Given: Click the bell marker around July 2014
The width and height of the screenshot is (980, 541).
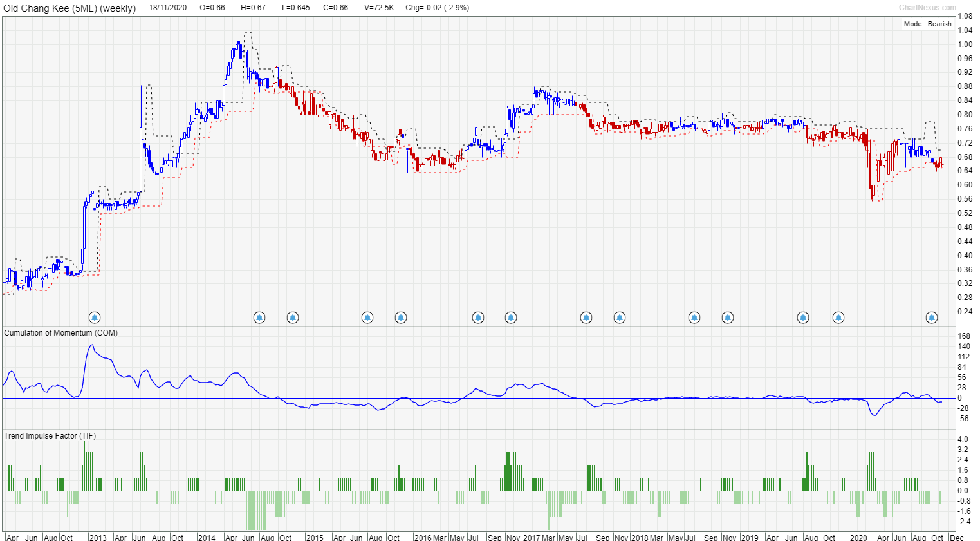Looking at the screenshot, I should 259,318.
